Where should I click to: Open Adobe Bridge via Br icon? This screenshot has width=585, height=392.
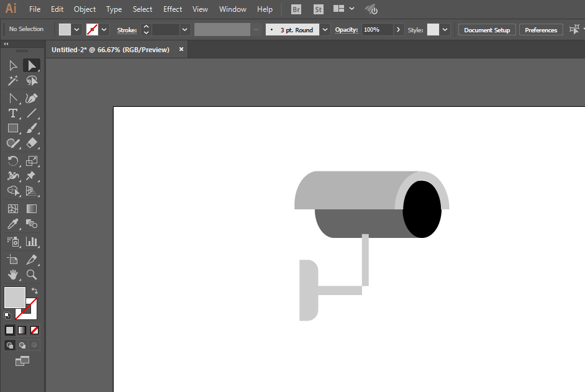tap(296, 9)
